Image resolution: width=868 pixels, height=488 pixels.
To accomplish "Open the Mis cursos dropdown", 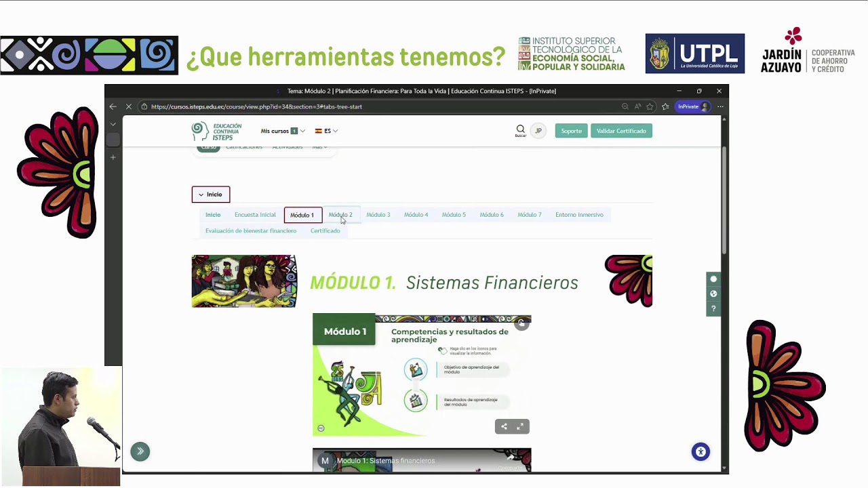I will tap(283, 131).
